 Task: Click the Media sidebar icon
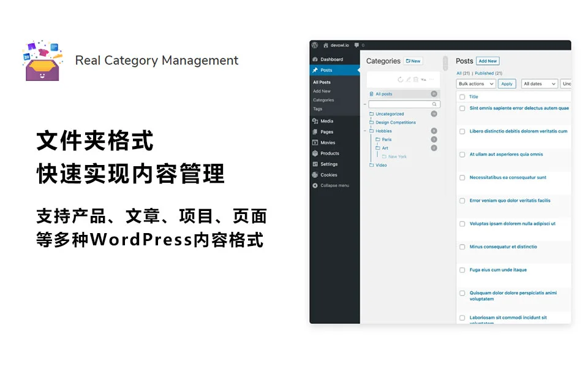(x=315, y=121)
